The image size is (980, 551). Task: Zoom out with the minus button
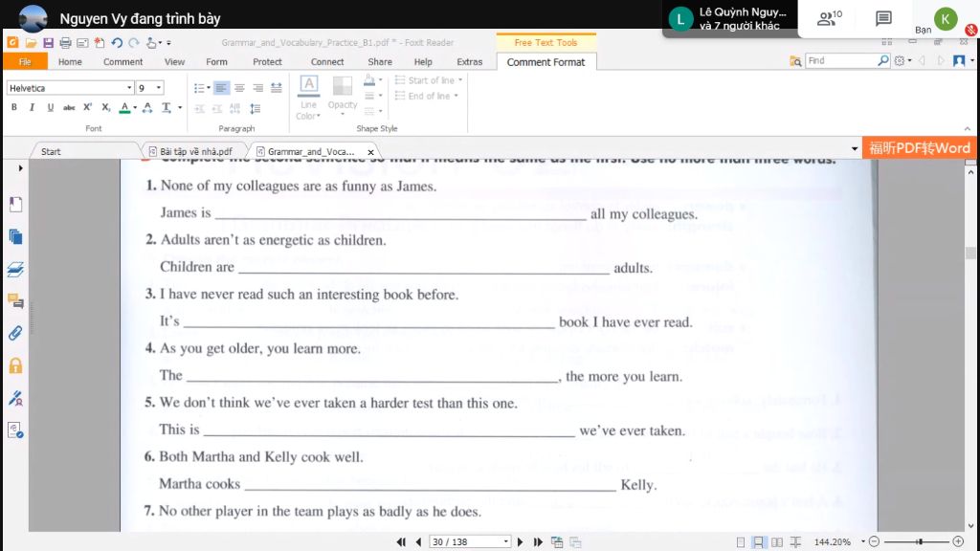pos(875,541)
